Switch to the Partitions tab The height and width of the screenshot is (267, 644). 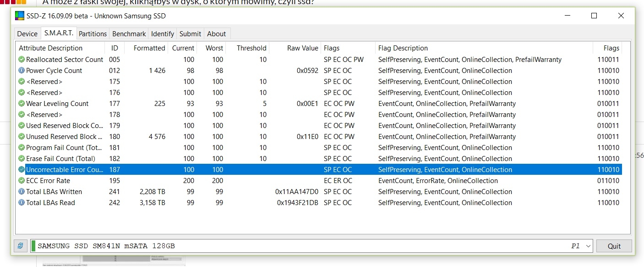click(x=93, y=33)
